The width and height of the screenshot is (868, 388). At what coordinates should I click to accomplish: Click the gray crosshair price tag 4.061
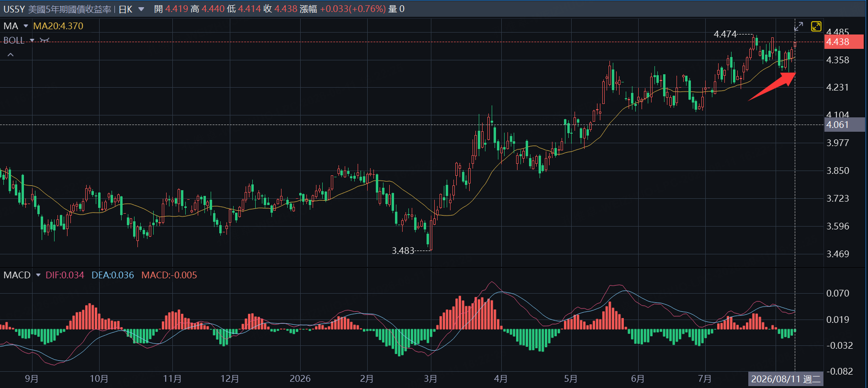(x=844, y=125)
